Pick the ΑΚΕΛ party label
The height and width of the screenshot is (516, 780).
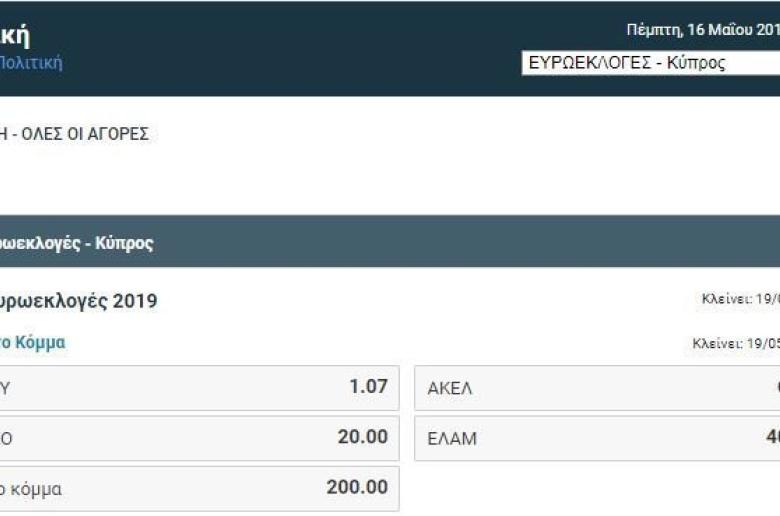(450, 388)
